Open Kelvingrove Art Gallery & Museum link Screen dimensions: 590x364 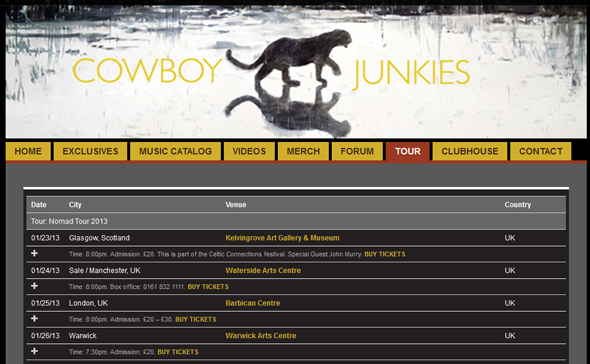[x=282, y=238]
